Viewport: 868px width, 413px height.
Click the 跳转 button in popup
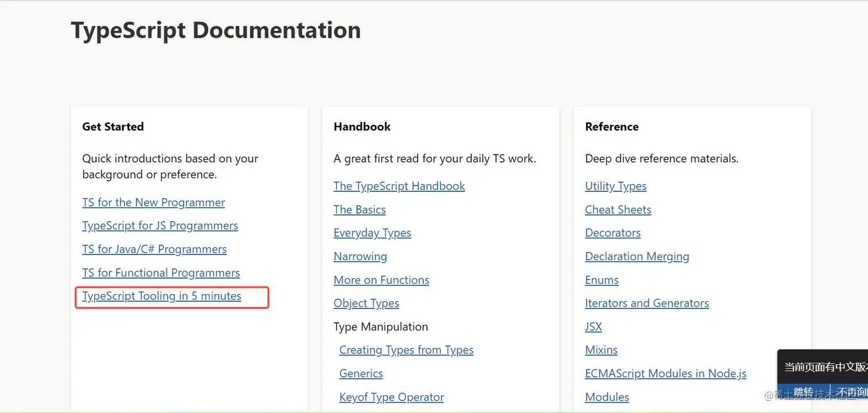[x=804, y=392]
